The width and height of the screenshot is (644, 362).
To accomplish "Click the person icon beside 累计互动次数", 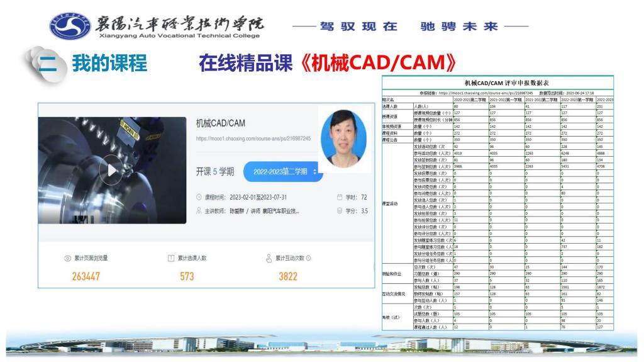I will coord(269,258).
